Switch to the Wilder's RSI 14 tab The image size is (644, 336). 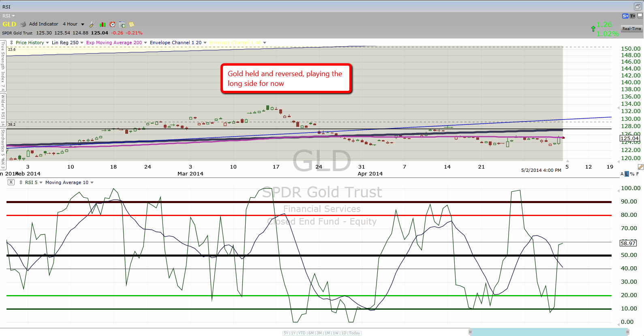[x=3, y=110]
